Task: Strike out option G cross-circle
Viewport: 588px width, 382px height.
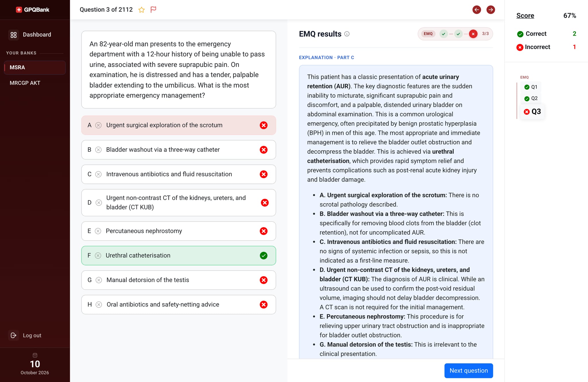Action: [x=98, y=280]
